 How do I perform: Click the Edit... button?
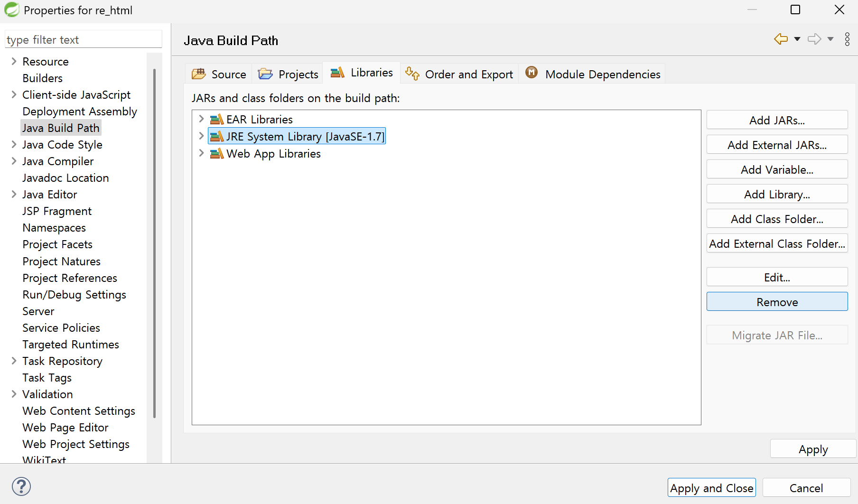pyautogui.click(x=777, y=277)
